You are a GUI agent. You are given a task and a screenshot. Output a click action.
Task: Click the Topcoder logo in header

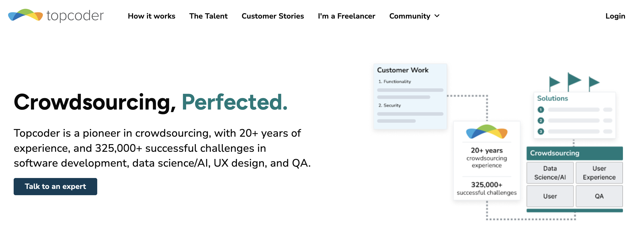pyautogui.click(x=56, y=16)
